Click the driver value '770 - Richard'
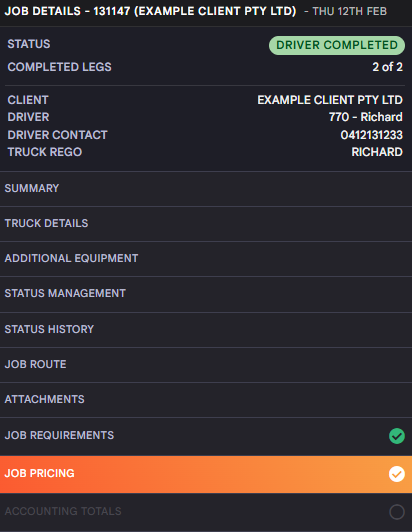This screenshot has width=412, height=532. click(x=366, y=117)
